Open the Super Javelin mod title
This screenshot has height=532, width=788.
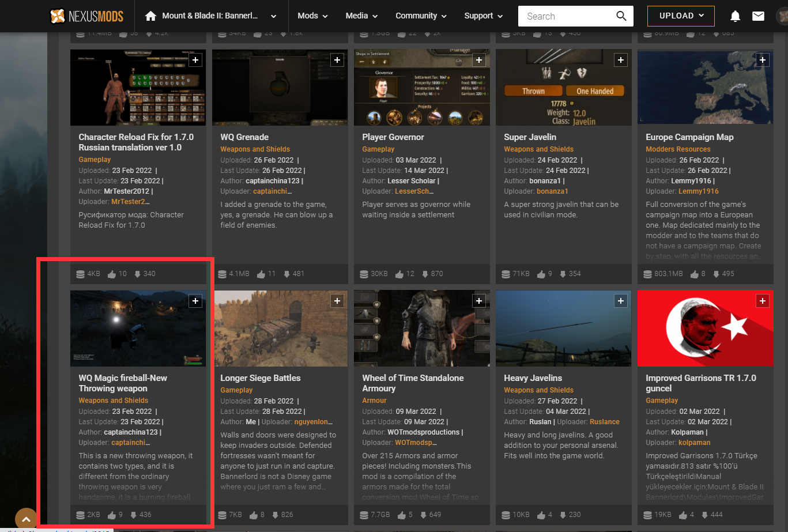coord(530,137)
